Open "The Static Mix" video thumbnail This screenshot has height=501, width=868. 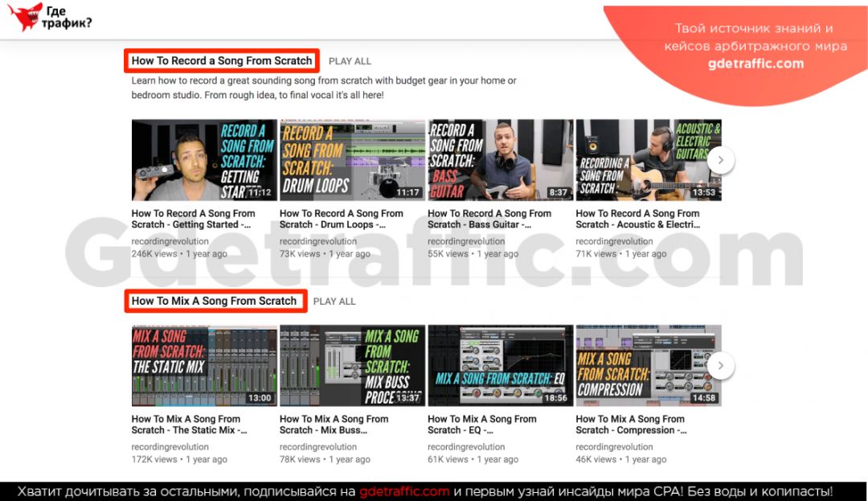[x=203, y=365]
